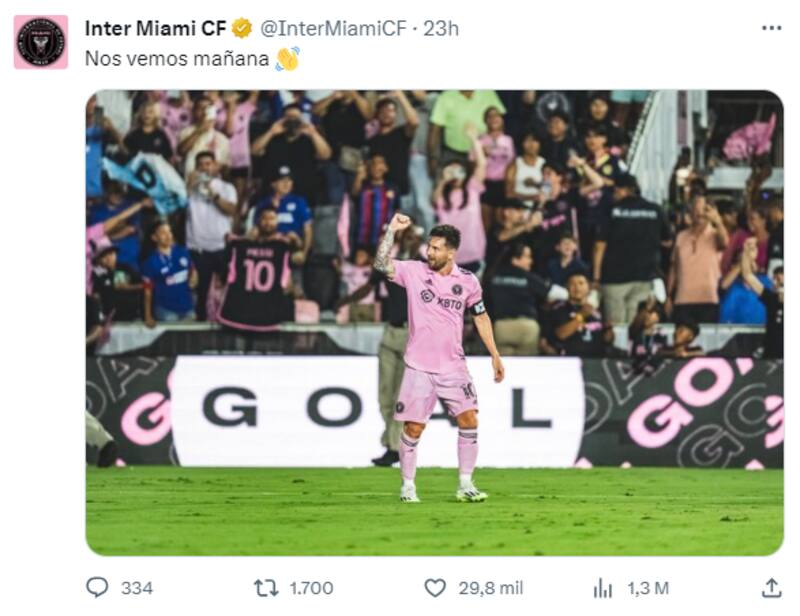Click the clapping hands emoji

tap(288, 59)
